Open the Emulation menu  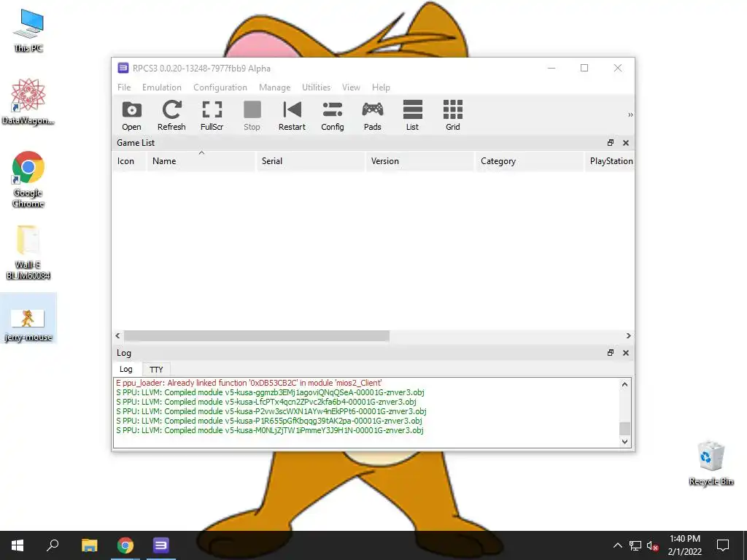(x=162, y=87)
